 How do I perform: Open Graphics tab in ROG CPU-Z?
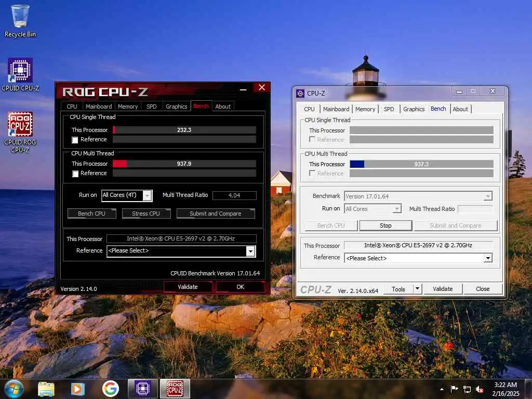click(177, 106)
